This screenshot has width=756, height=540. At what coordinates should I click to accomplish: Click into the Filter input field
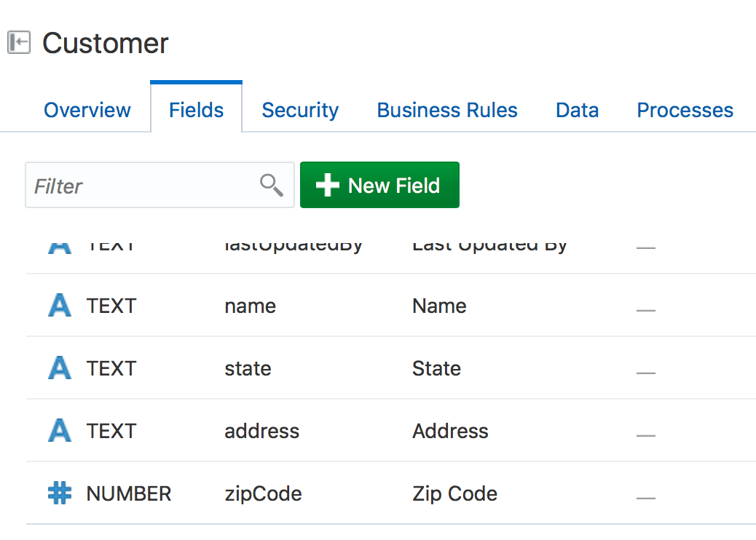click(131, 185)
